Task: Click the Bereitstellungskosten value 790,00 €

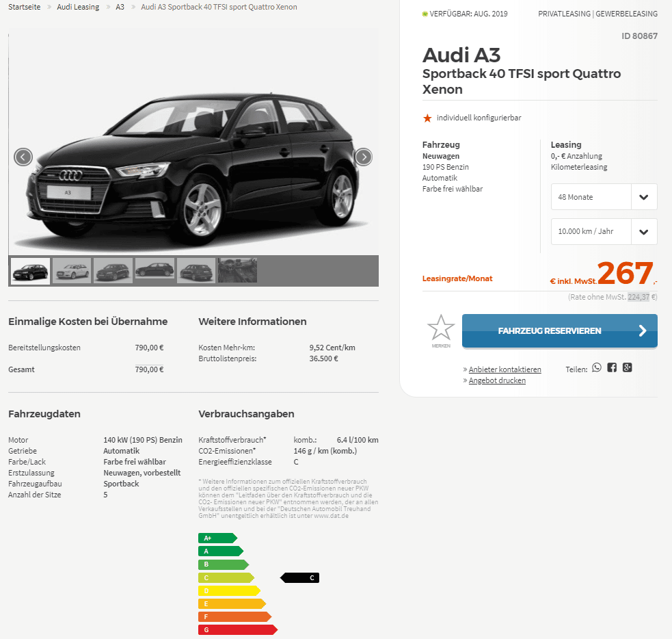Action: pyautogui.click(x=149, y=348)
